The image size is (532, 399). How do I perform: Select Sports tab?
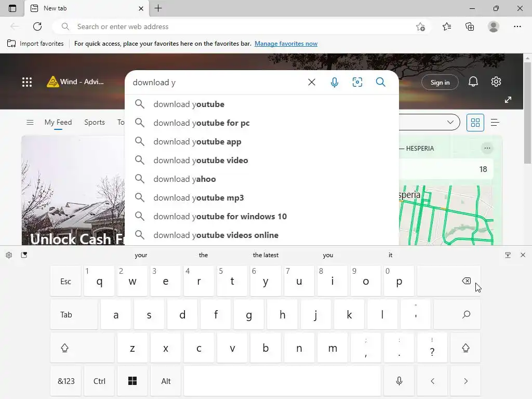pos(95,122)
